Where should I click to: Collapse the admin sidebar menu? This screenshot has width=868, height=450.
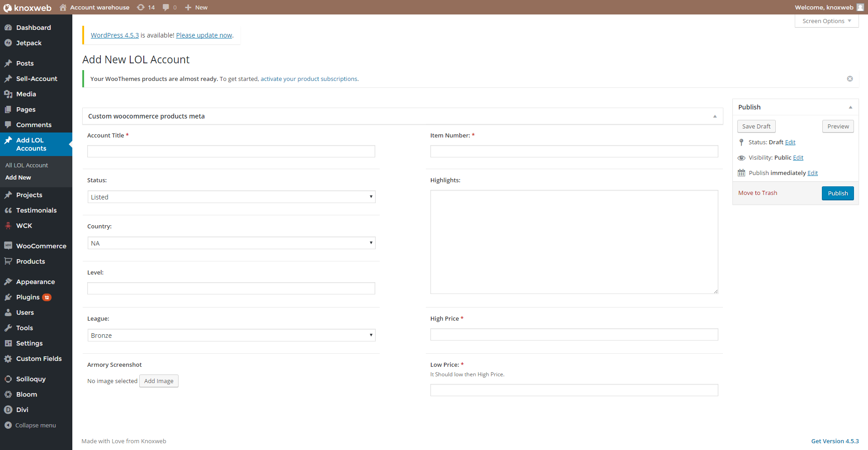(x=30, y=425)
